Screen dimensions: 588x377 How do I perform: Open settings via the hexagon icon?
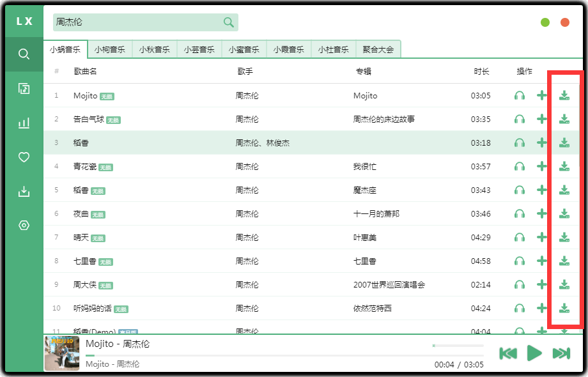[x=24, y=226]
